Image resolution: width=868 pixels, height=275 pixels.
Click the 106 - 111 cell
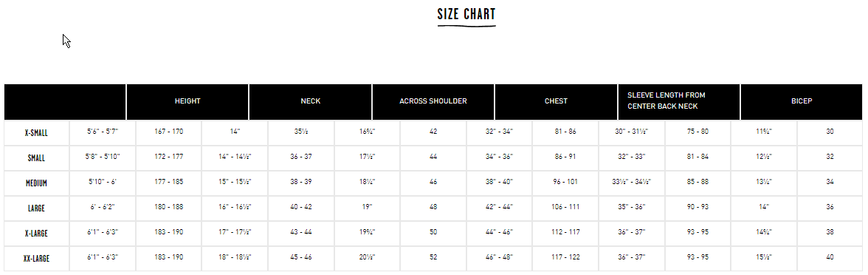click(565, 207)
